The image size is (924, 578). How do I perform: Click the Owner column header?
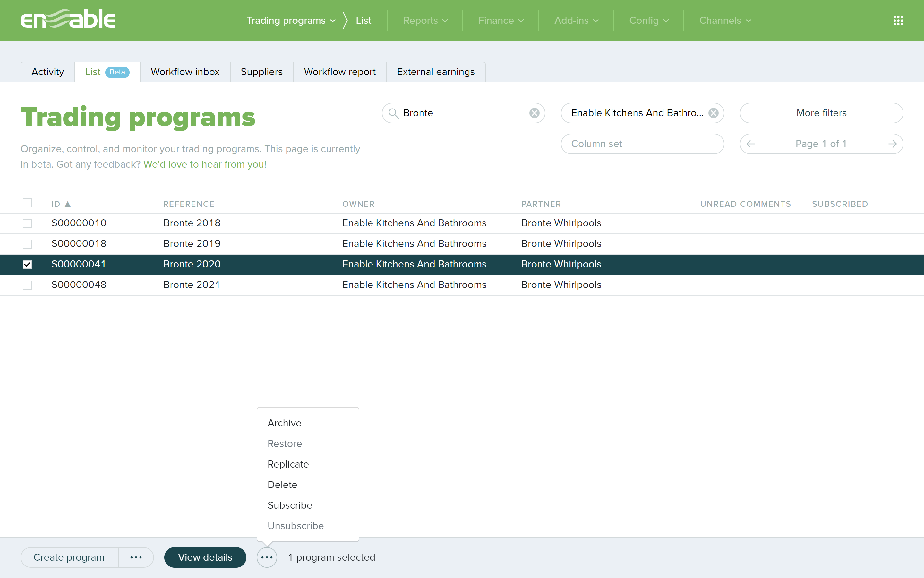(358, 204)
